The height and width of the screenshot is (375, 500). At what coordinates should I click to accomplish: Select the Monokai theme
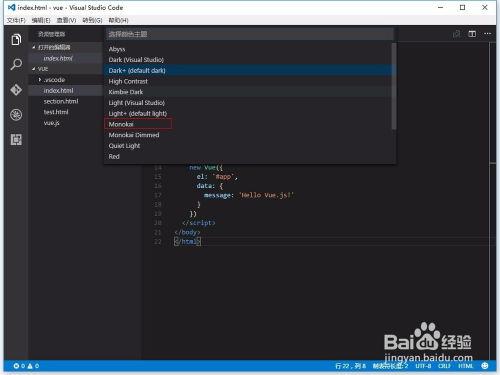pyautogui.click(x=248, y=124)
